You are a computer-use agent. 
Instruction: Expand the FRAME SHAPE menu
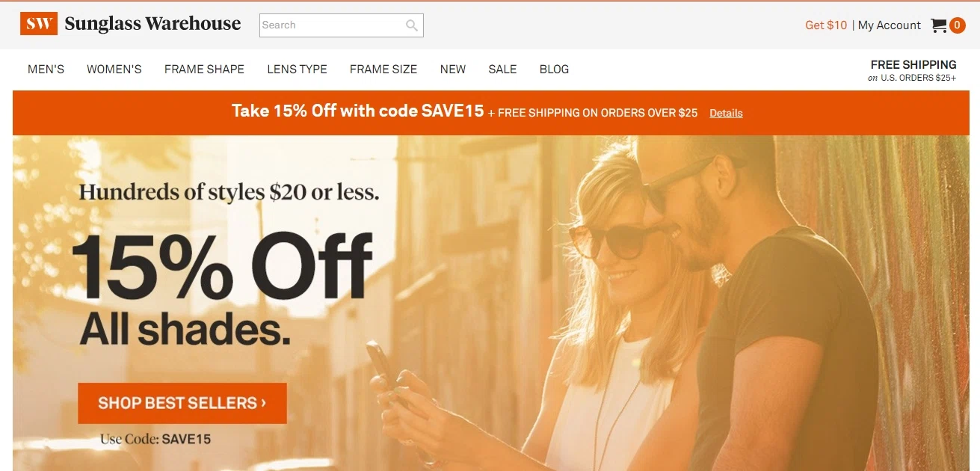204,69
